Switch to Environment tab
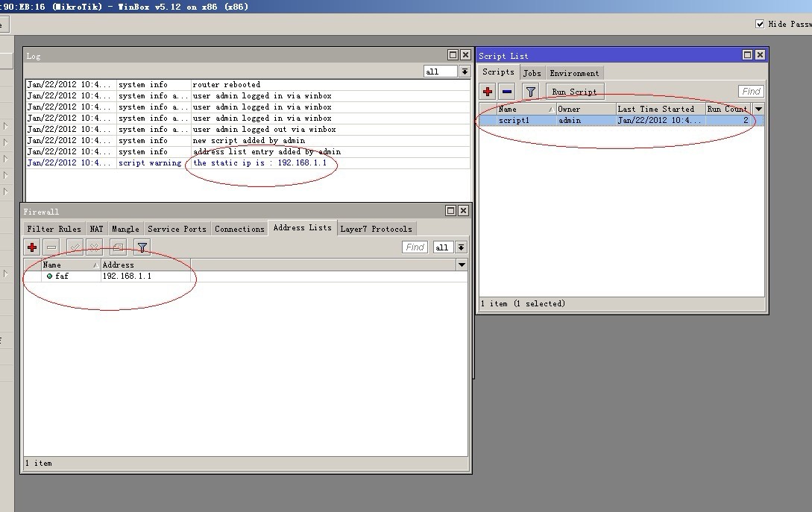The width and height of the screenshot is (812, 512). tap(574, 73)
